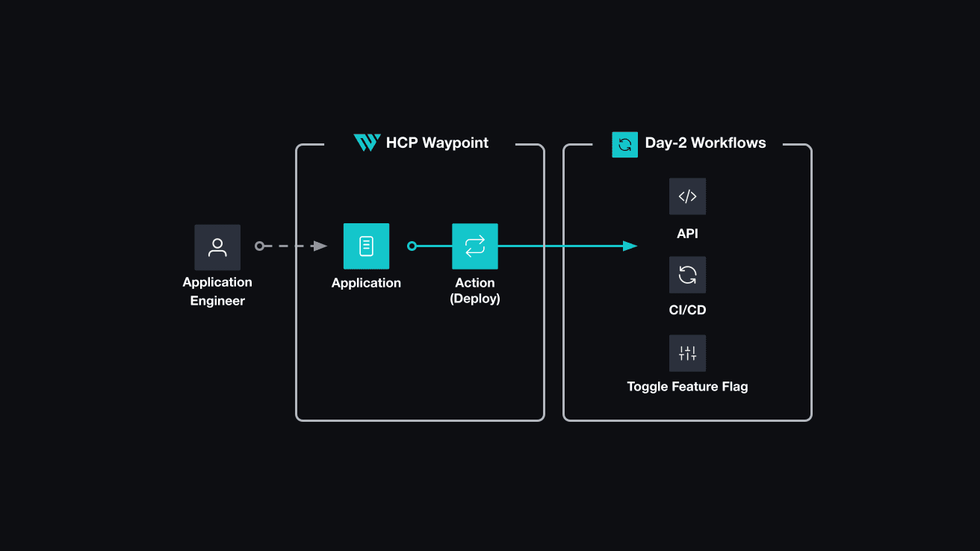The height and width of the screenshot is (551, 980).
Task: Click the "Application" label under teal icon
Action: [x=366, y=283]
